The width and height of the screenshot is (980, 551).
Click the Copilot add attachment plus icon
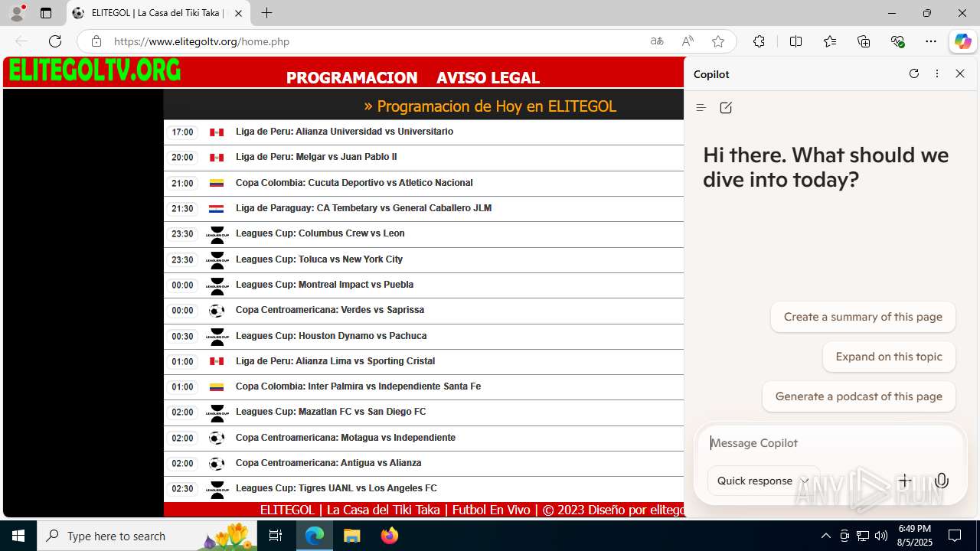(905, 481)
